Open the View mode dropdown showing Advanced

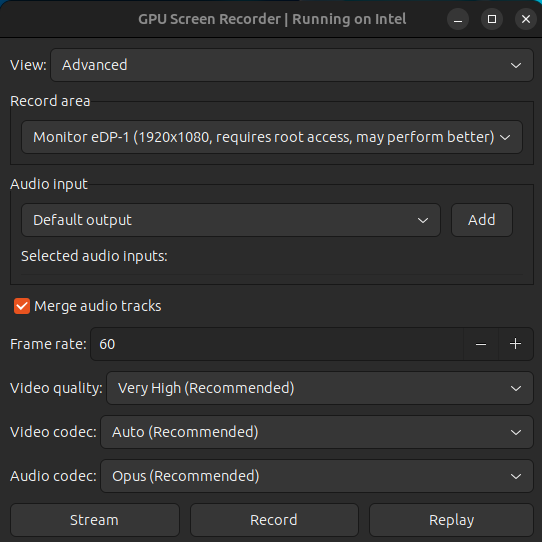tap(292, 65)
